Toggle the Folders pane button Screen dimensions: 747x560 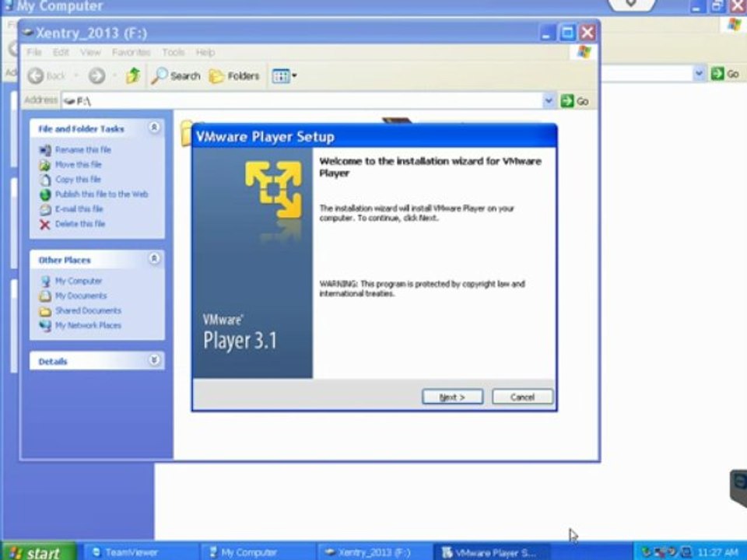coord(234,75)
